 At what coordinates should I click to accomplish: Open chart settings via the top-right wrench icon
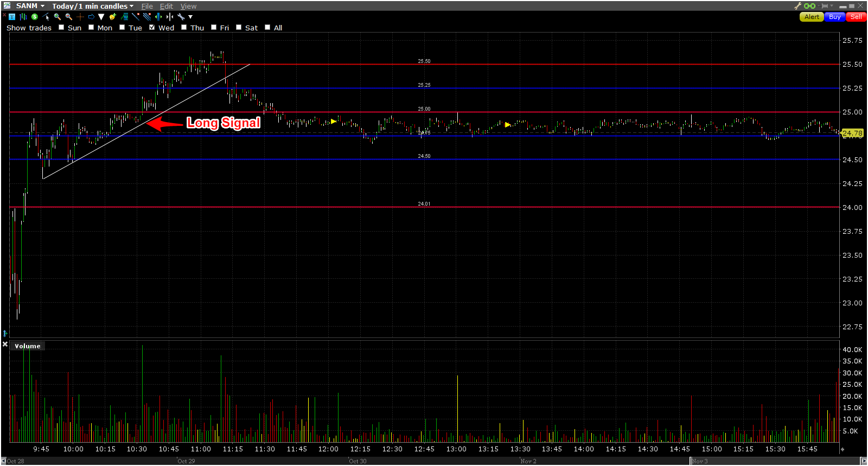[x=797, y=6]
